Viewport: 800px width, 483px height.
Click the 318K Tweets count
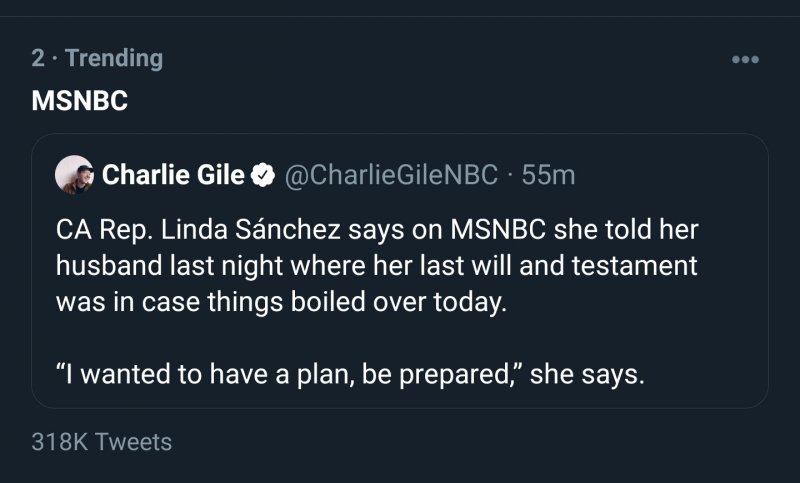click(x=101, y=441)
